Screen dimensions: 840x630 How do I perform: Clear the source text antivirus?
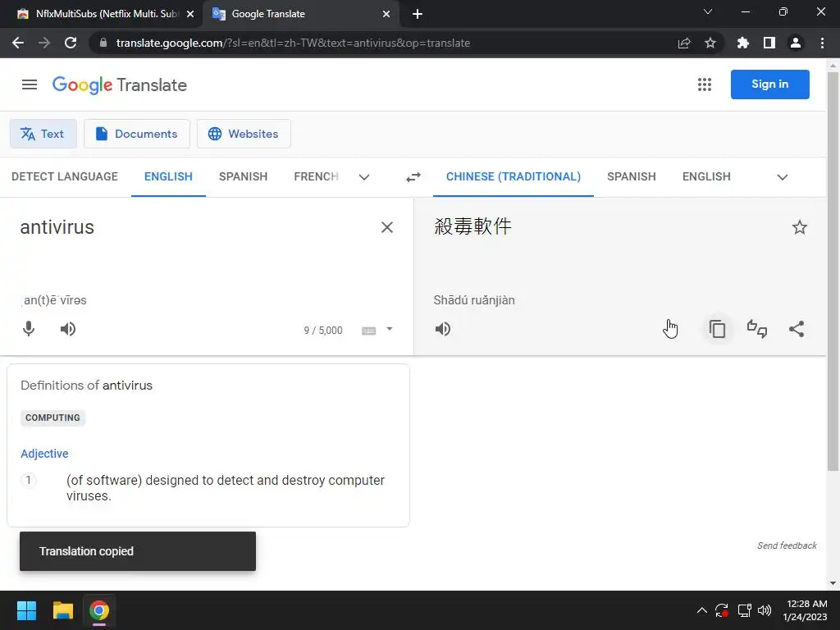pyautogui.click(x=387, y=227)
